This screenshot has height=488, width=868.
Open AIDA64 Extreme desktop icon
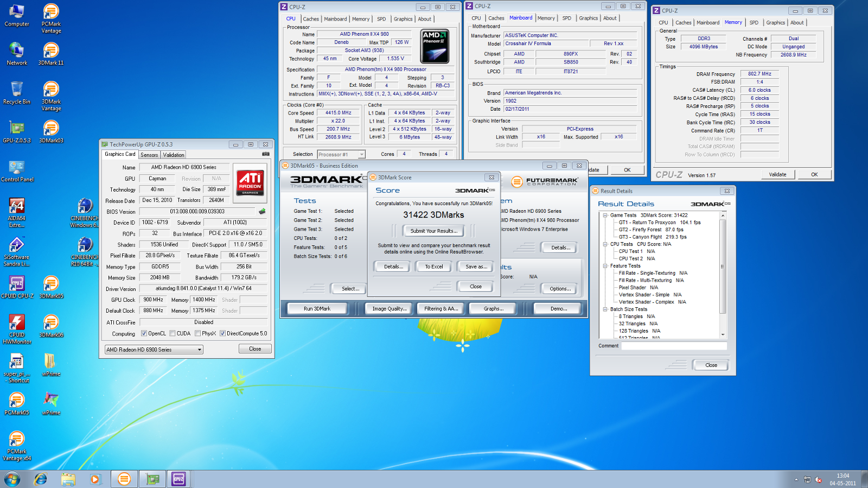(x=17, y=213)
